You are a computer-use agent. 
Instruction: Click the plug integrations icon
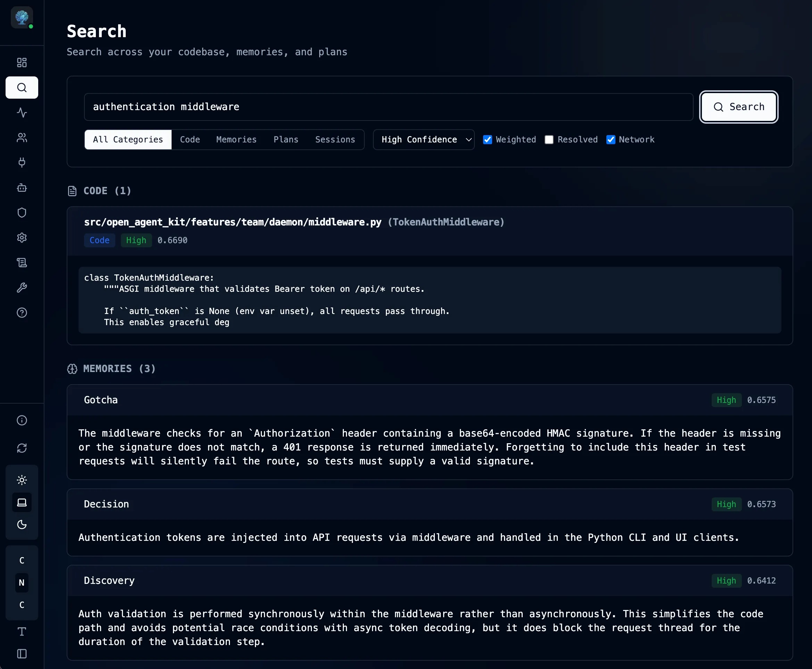click(22, 163)
